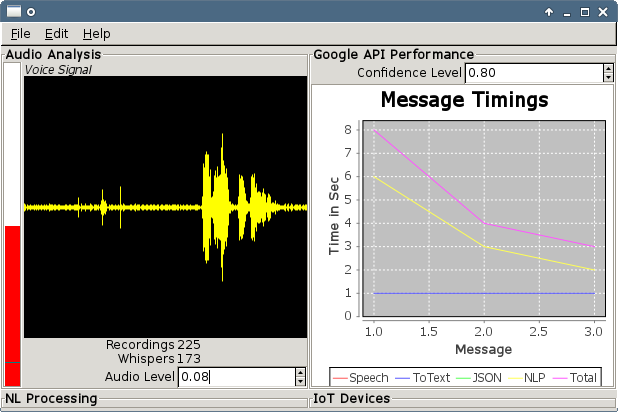Image resolution: width=618 pixels, height=412 pixels.
Task: Maximize the window
Action: click(x=585, y=12)
